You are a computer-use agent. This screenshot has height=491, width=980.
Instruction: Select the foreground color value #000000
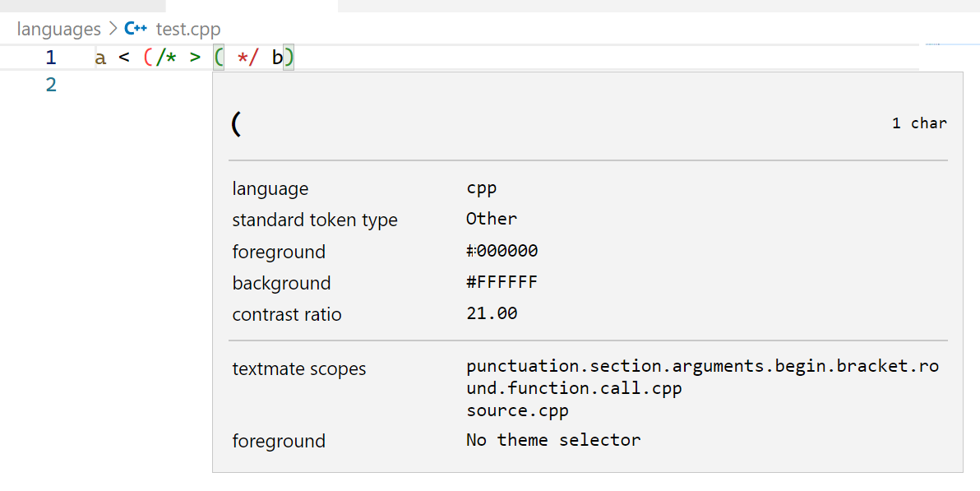[502, 250]
